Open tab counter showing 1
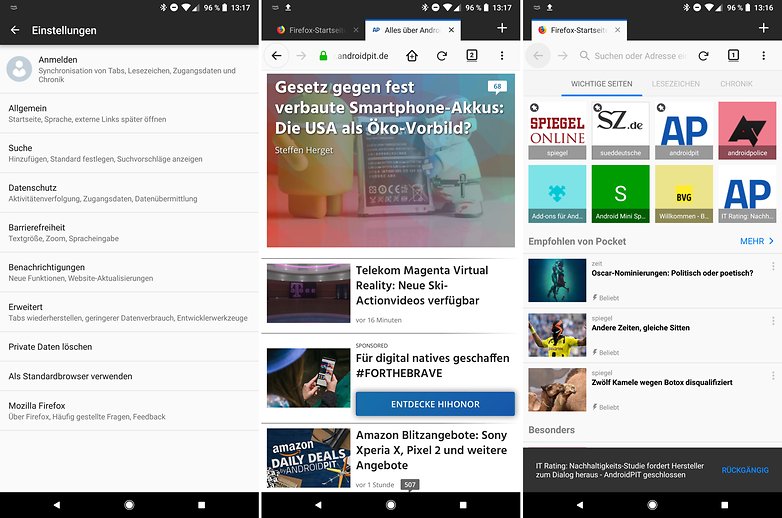Screen dimensions: 782x518 (x=733, y=55)
